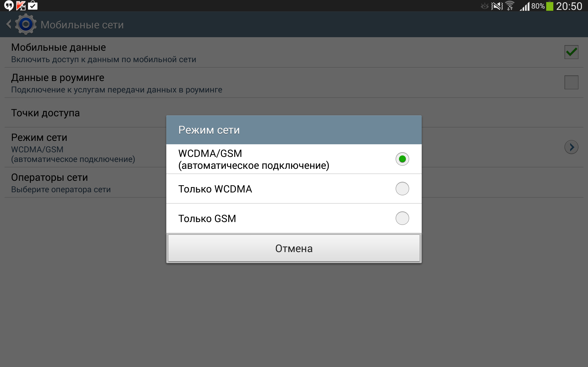This screenshot has height=367, width=588.
Task: Tap the green battery icon
Action: 550,6
